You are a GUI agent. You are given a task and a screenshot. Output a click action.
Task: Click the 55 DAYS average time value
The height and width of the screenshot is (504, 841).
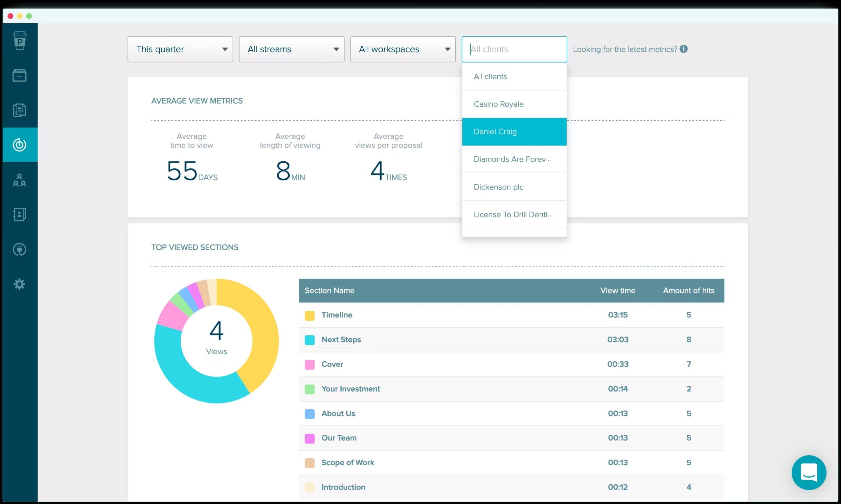tap(192, 171)
